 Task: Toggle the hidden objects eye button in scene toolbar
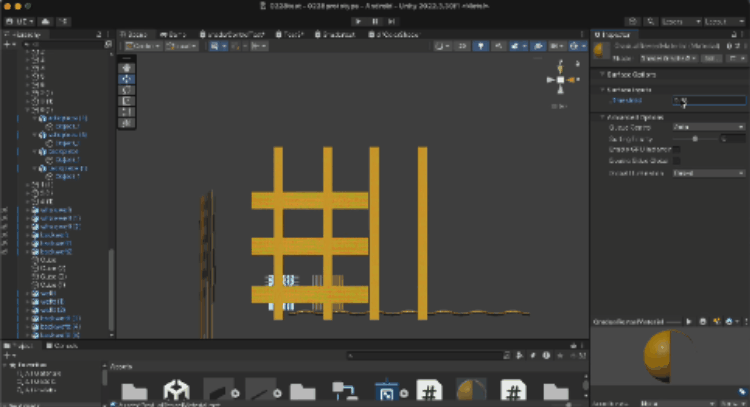(539, 46)
